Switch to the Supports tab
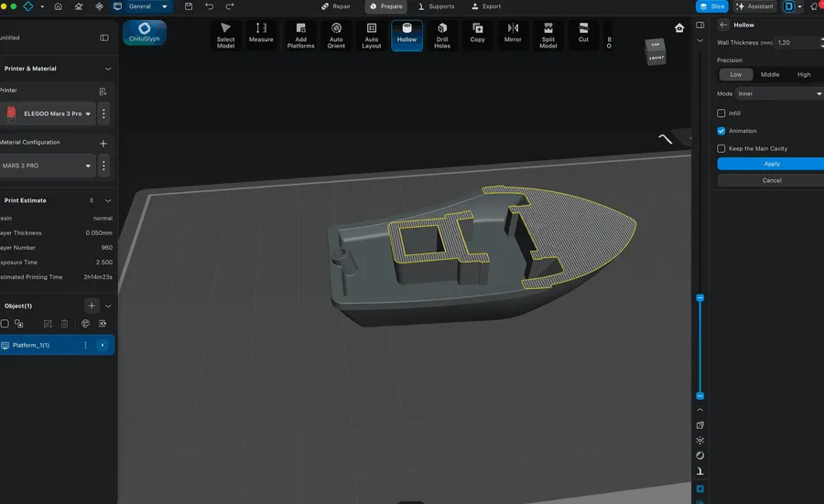The width and height of the screenshot is (824, 504). click(x=436, y=6)
